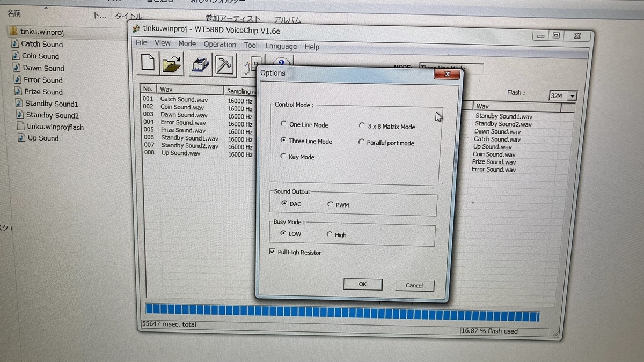This screenshot has width=644, height=362.
Task: Click the Catch Sound audio file icon in Explorer
Action: coord(15,43)
